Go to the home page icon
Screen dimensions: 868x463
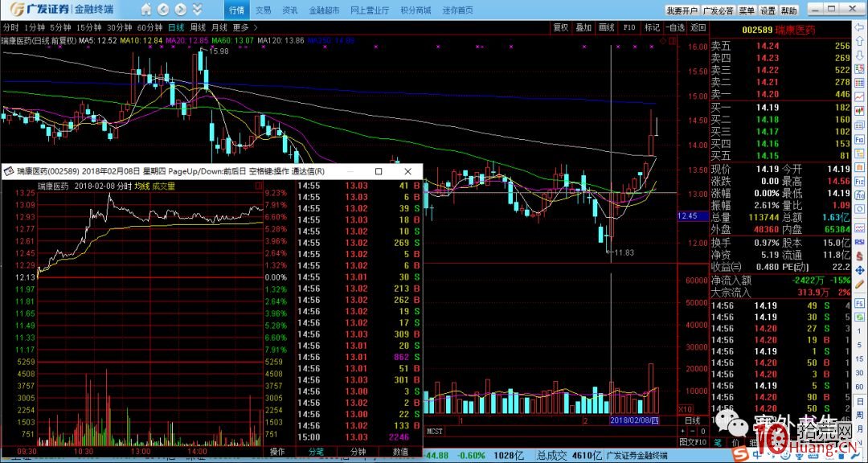(x=145, y=10)
